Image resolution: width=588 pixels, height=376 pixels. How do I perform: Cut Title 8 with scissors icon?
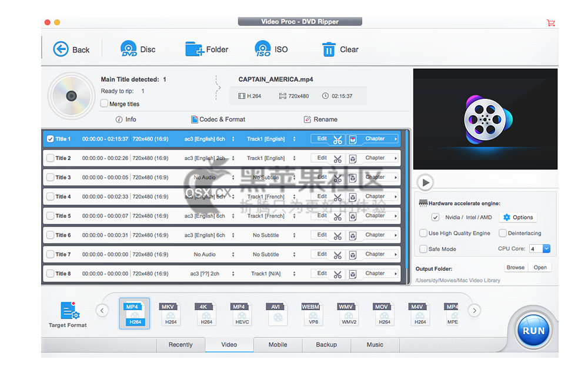338,275
